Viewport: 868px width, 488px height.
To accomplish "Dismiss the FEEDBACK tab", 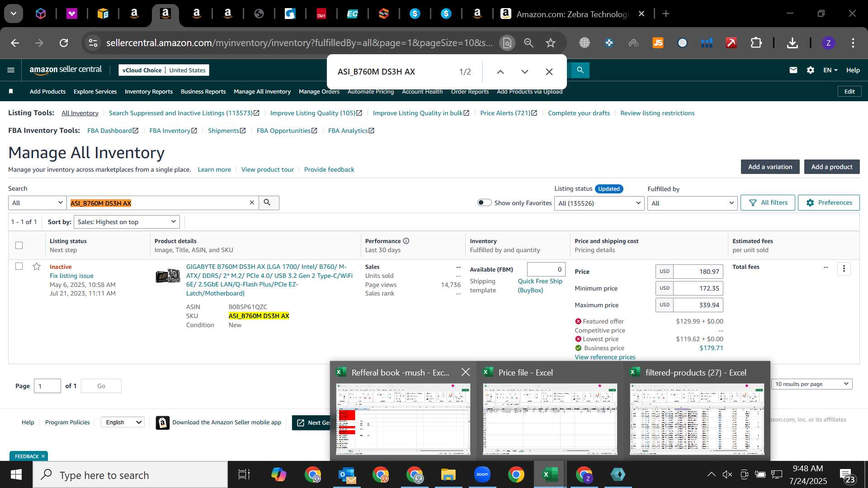I will click(x=43, y=456).
